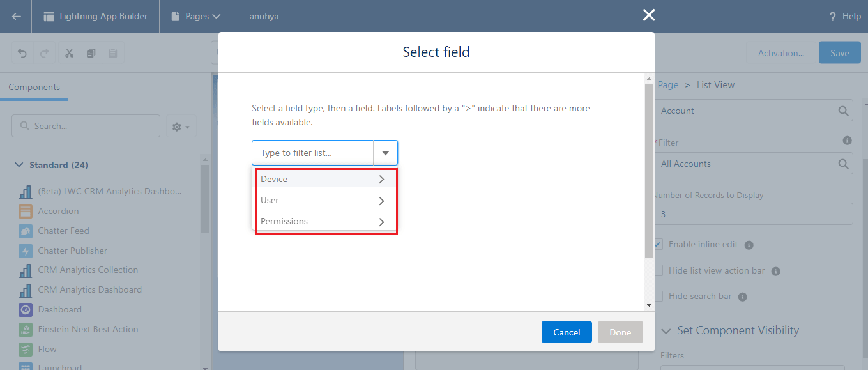The image size is (868, 370).
Task: Select the Flow component icon
Action: 23,349
